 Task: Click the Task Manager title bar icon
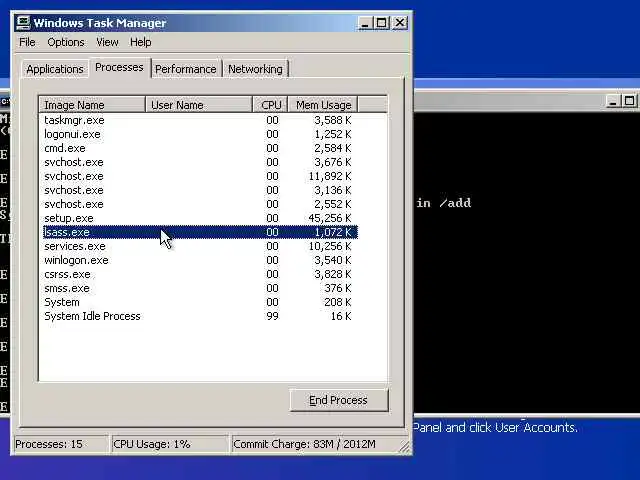23,23
